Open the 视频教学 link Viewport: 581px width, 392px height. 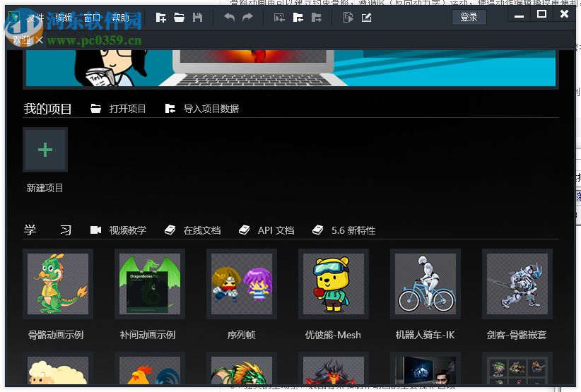pos(128,230)
